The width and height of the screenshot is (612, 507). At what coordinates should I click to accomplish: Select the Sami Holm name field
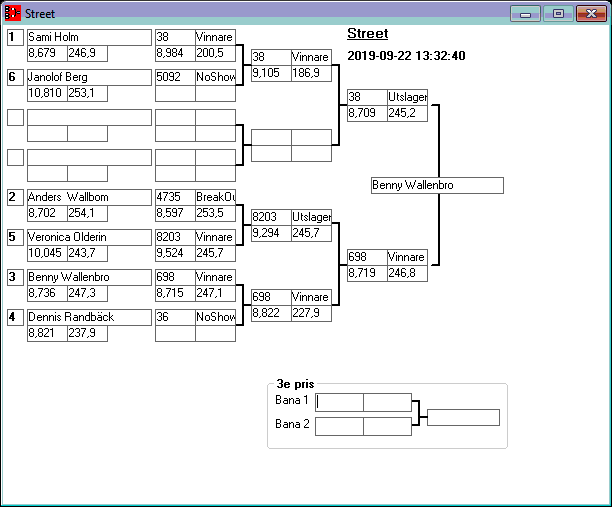[88, 37]
